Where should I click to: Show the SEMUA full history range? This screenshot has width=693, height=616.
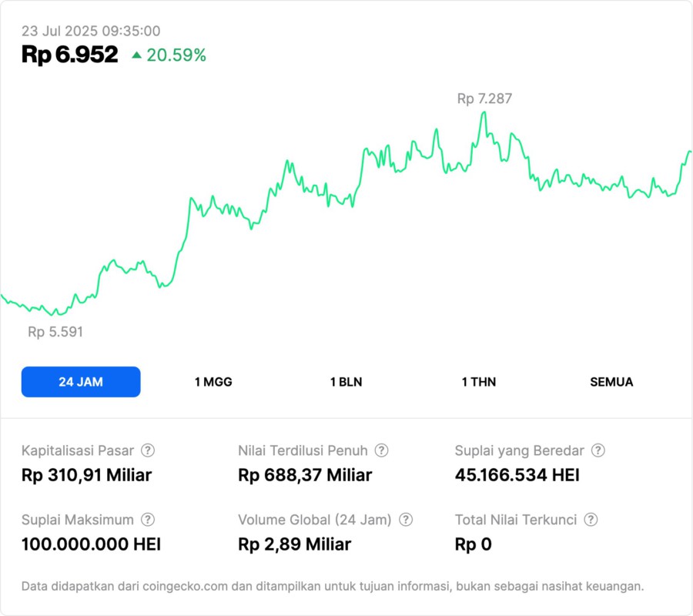click(x=611, y=382)
